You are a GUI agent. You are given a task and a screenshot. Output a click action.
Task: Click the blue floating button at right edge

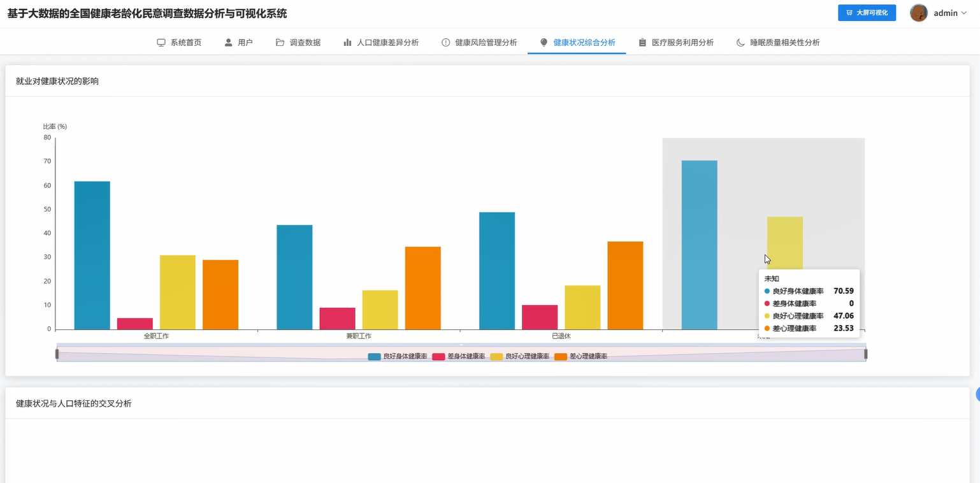coord(977,395)
